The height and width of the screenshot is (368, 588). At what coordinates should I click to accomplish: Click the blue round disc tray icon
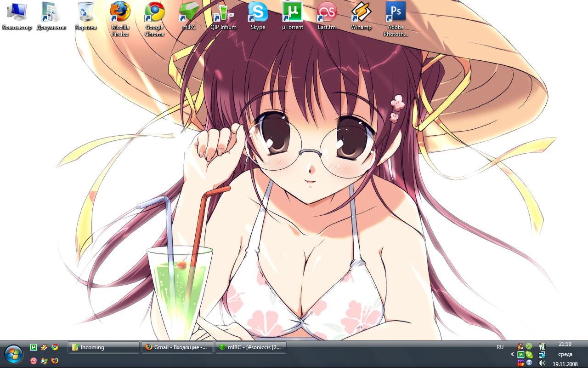coord(529,363)
